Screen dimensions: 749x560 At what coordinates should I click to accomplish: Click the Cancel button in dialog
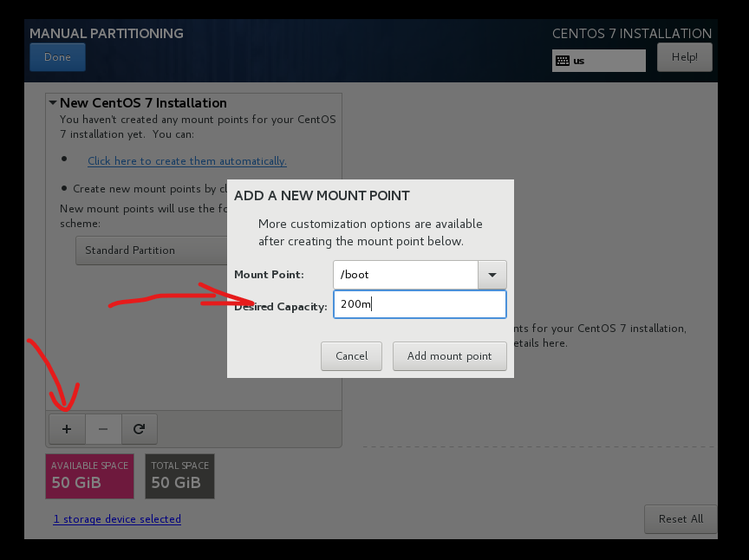352,356
